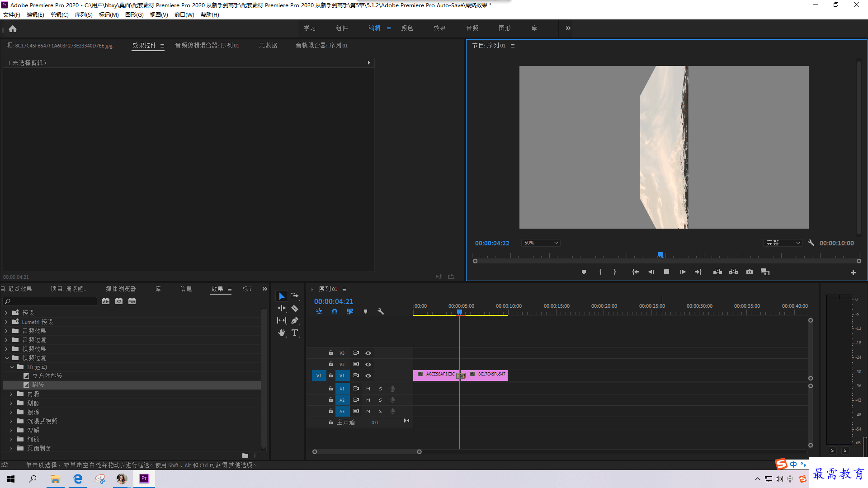Filter Accelerated Effects in Effects panel
868x488 pixels.
[106, 301]
